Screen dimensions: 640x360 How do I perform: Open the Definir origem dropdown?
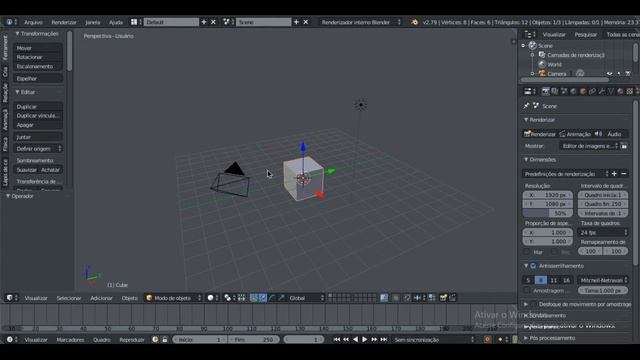coord(38,149)
